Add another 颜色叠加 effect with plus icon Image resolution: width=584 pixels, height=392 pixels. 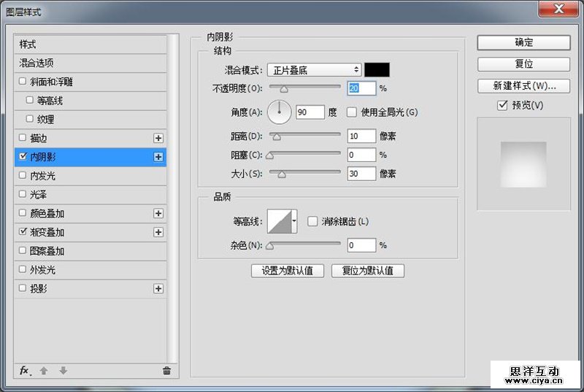pos(158,213)
